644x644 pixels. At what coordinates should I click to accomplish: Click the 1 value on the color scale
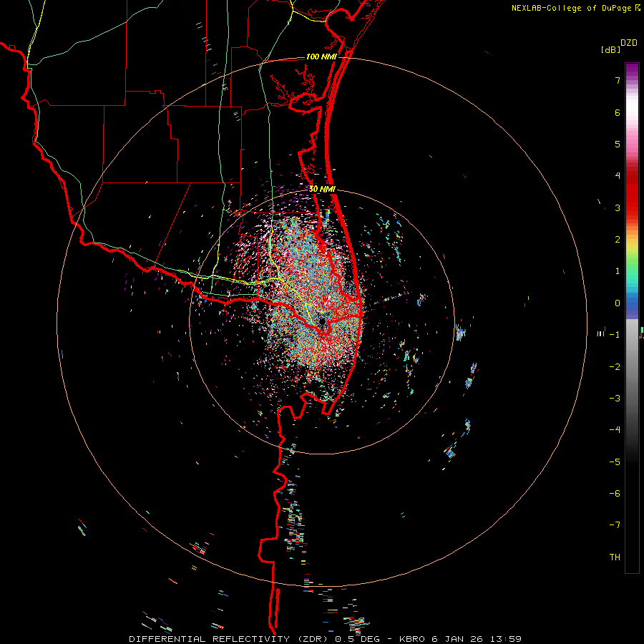[618, 271]
